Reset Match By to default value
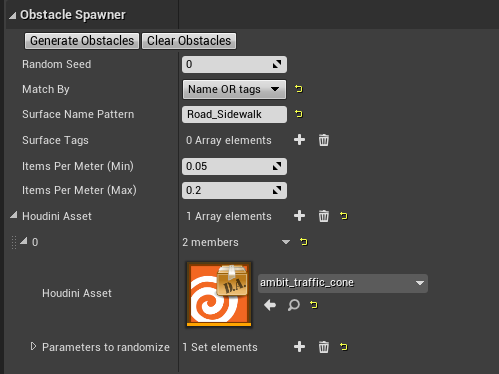Screen dimensions: 499x374 [x=299, y=89]
